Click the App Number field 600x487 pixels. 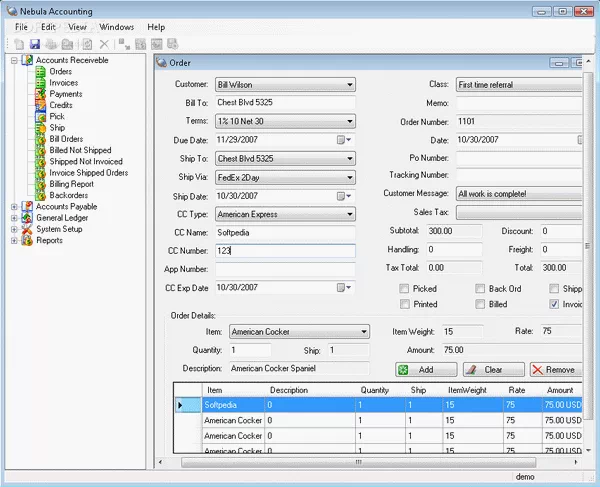point(285,269)
